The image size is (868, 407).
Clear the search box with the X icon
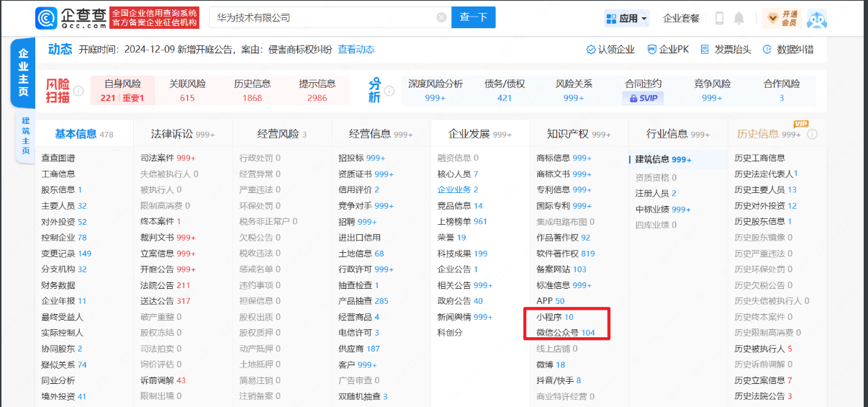[441, 17]
